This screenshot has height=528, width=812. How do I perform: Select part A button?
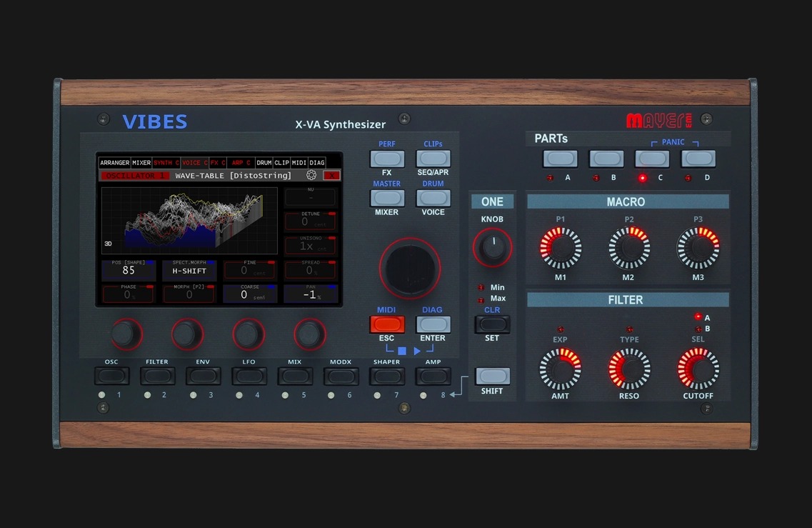point(560,159)
